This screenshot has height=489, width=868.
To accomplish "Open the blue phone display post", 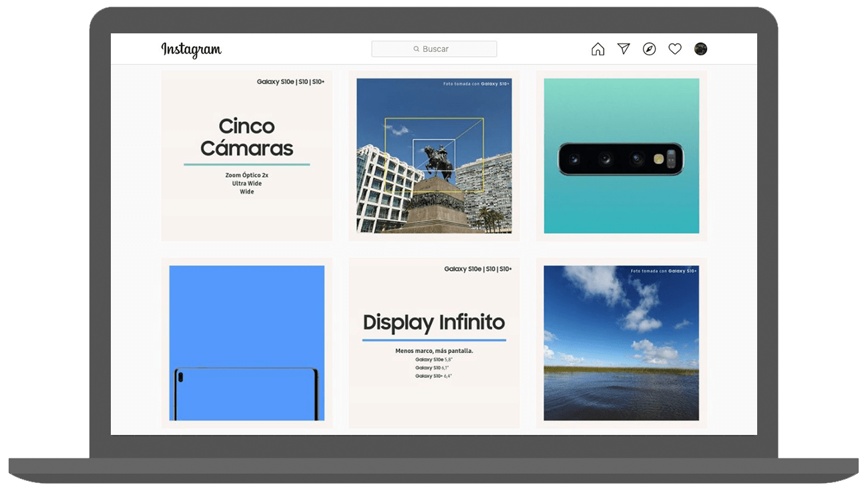I will [x=246, y=343].
